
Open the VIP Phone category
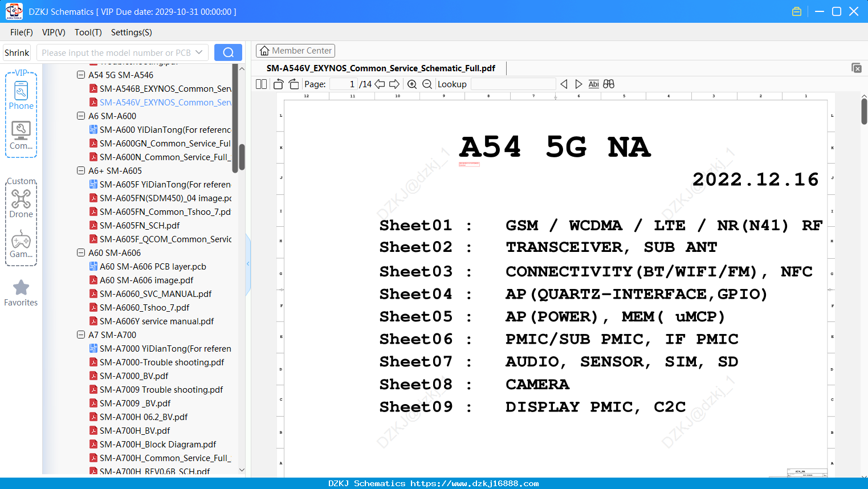21,95
